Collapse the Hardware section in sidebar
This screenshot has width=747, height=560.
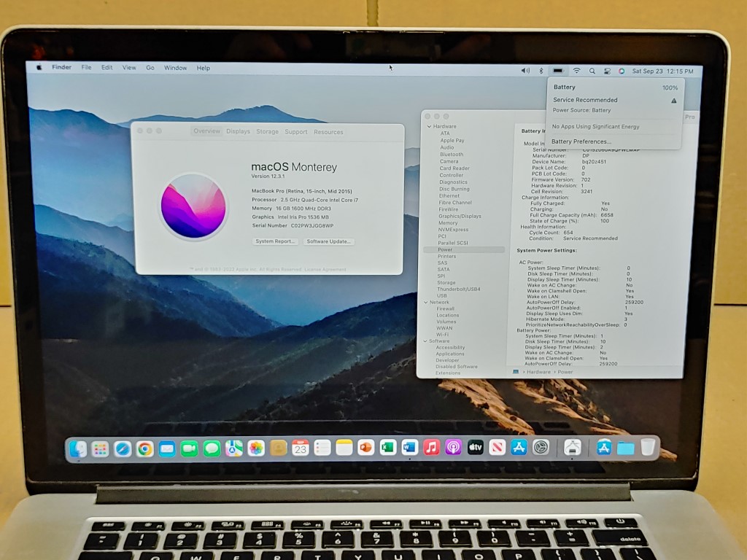pos(429,127)
